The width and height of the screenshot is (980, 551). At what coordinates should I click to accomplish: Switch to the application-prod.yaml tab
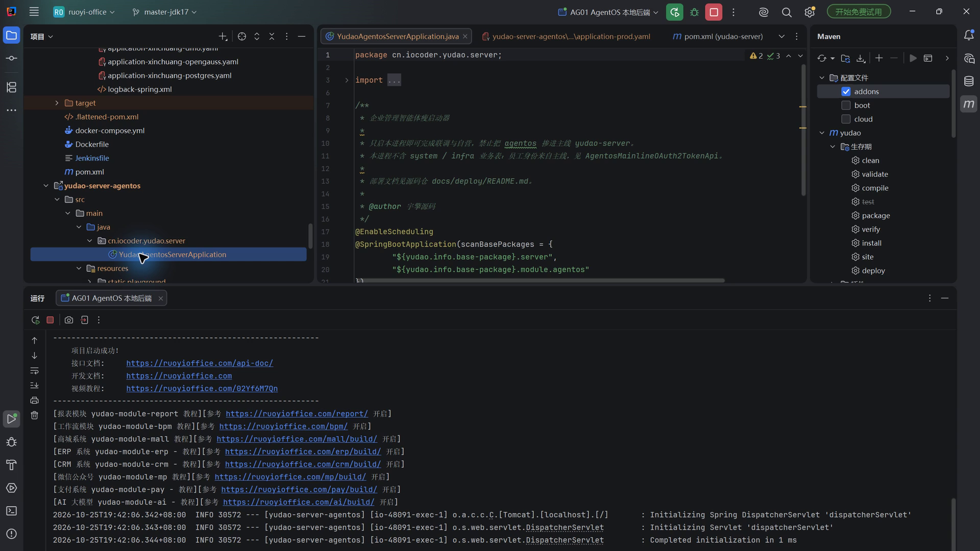(x=566, y=36)
